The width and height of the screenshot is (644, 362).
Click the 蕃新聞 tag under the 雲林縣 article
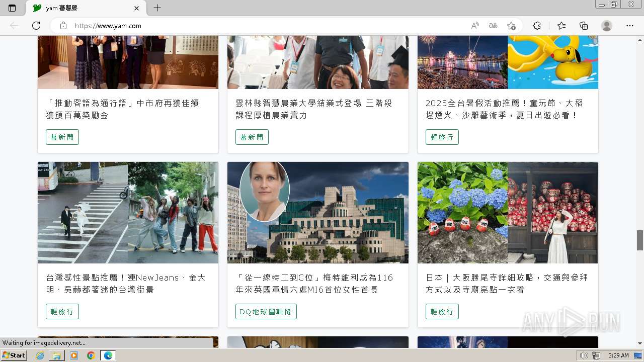pyautogui.click(x=252, y=137)
